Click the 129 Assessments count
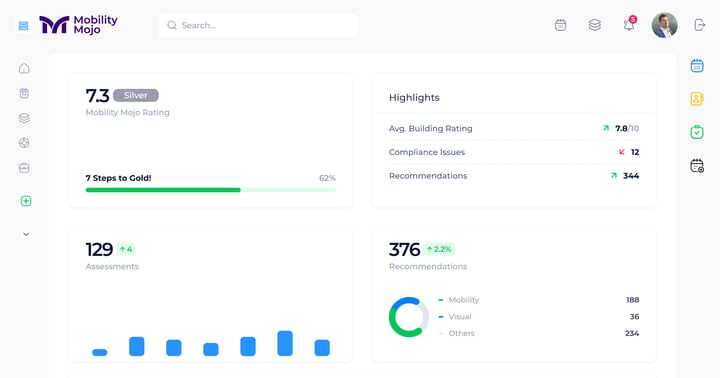The width and height of the screenshot is (720, 378). tap(99, 249)
